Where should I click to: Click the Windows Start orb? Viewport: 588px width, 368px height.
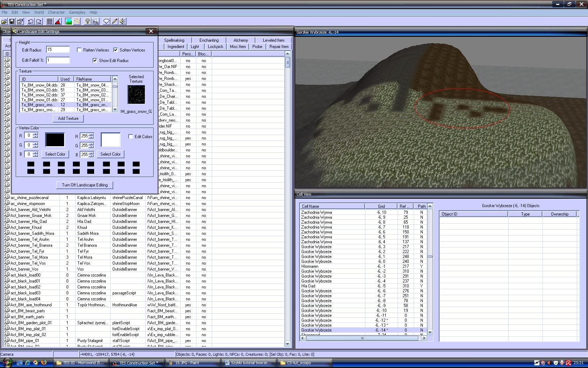[x=7, y=363]
